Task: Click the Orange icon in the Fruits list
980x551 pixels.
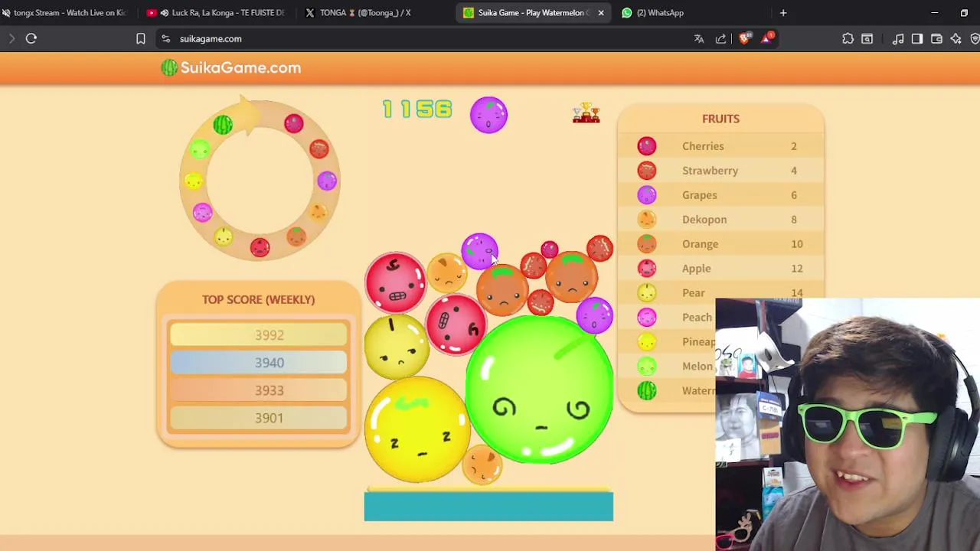Action: [x=647, y=244]
